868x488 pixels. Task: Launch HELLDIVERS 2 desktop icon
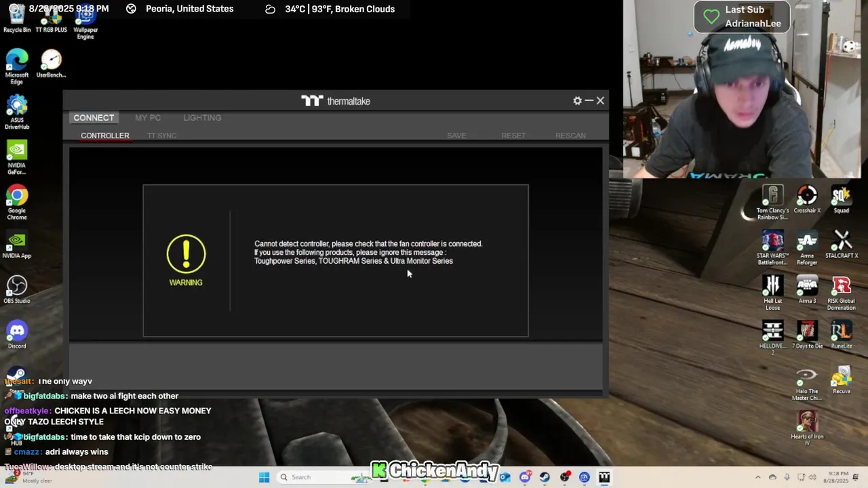tap(772, 338)
